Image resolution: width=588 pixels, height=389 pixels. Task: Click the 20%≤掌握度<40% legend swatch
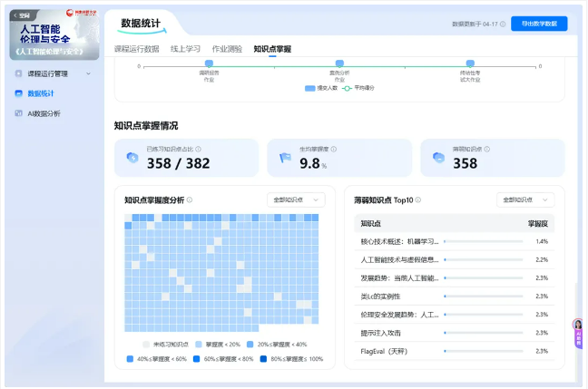tap(250, 344)
